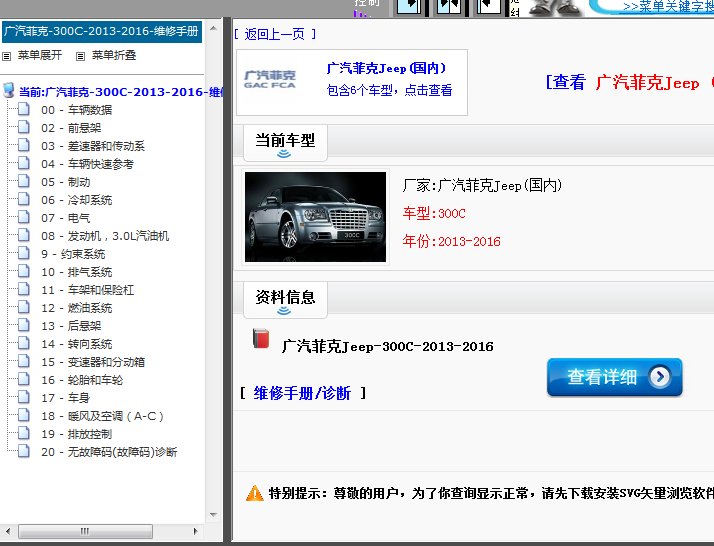The height and width of the screenshot is (546, 714).
Task: Click the horizontal scroll right arrow
Action: click(195, 531)
